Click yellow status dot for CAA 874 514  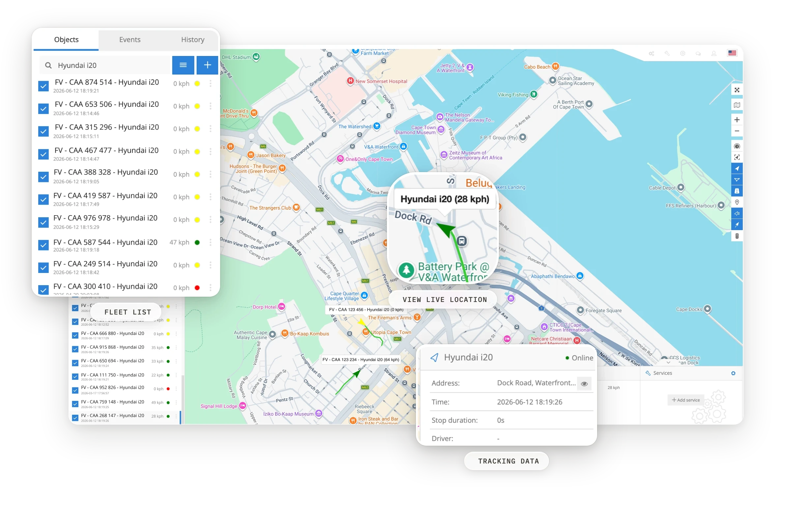click(197, 83)
